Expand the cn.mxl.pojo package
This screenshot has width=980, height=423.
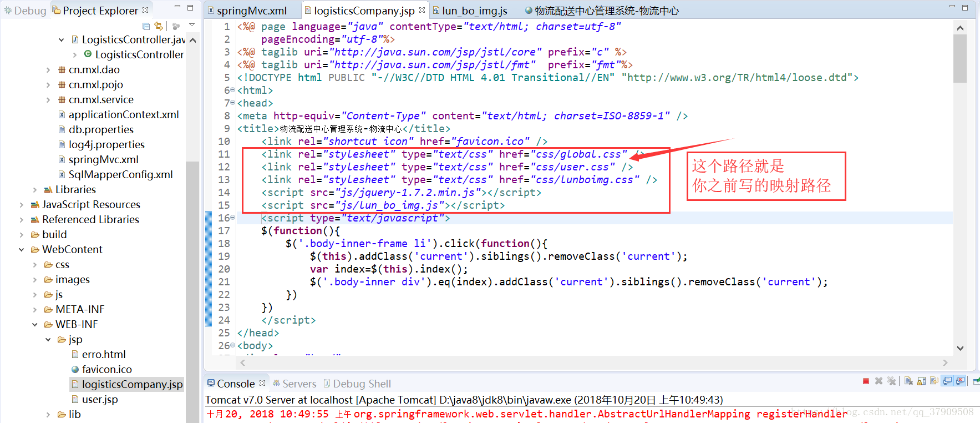(48, 84)
